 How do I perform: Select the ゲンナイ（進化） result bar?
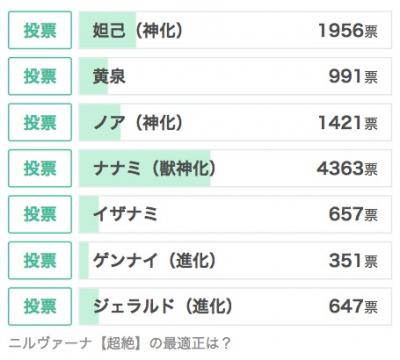coord(235,260)
